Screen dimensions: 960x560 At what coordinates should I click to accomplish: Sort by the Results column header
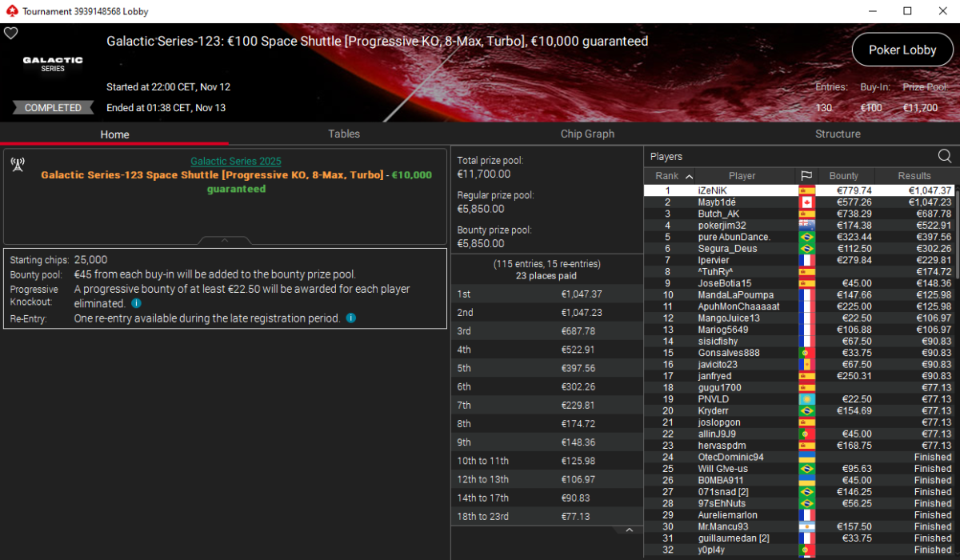[x=914, y=176]
